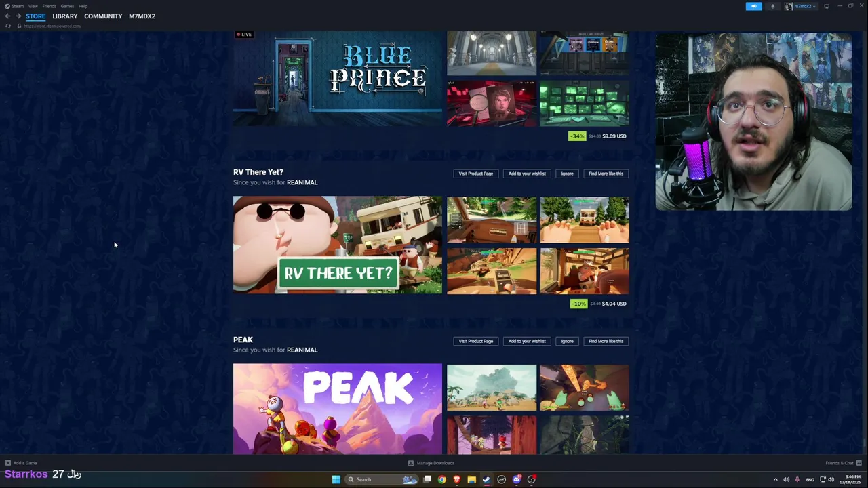Click the microphone tray icon
The height and width of the screenshot is (488, 868).
[797, 480]
